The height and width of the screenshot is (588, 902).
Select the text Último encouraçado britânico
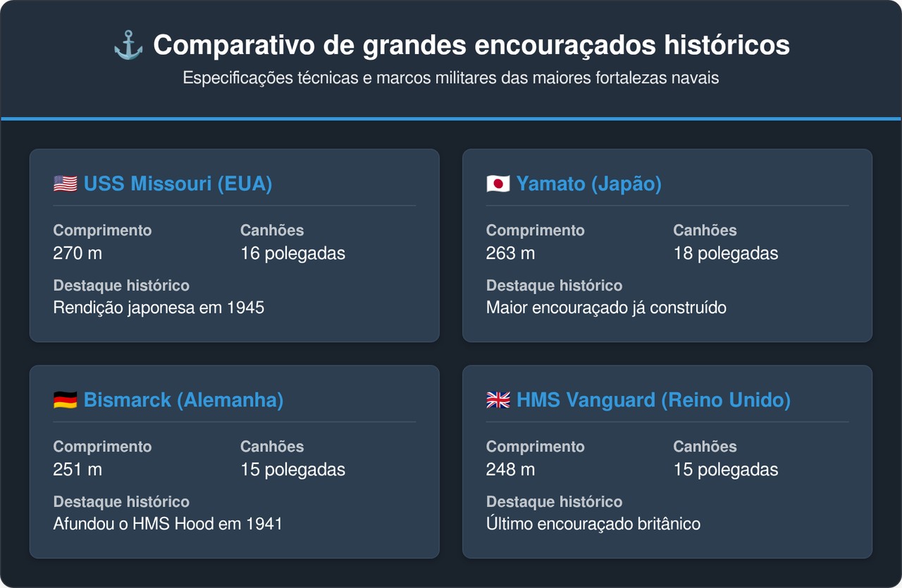click(x=593, y=524)
